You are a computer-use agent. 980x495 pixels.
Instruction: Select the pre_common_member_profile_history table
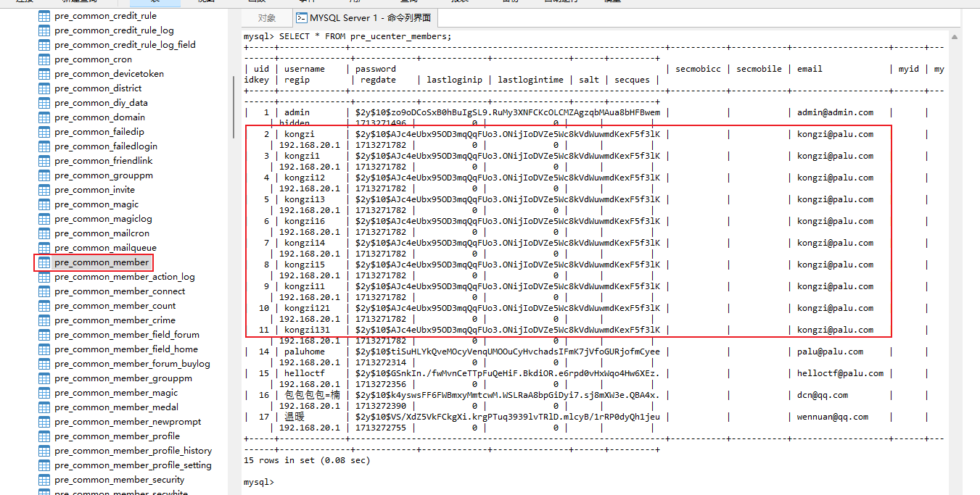133,451
